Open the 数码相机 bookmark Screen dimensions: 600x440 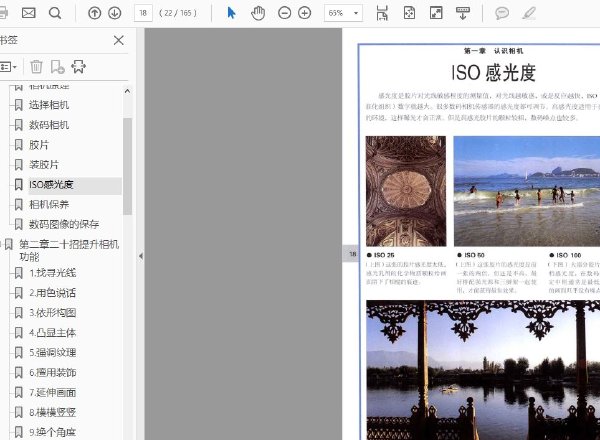(49, 125)
